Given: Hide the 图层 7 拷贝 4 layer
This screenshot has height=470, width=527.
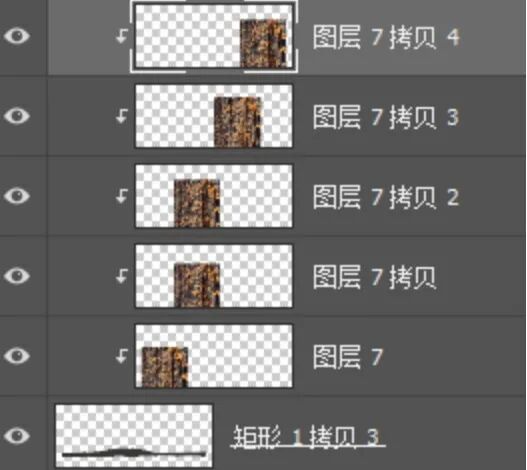Looking at the screenshot, I should point(17,36).
